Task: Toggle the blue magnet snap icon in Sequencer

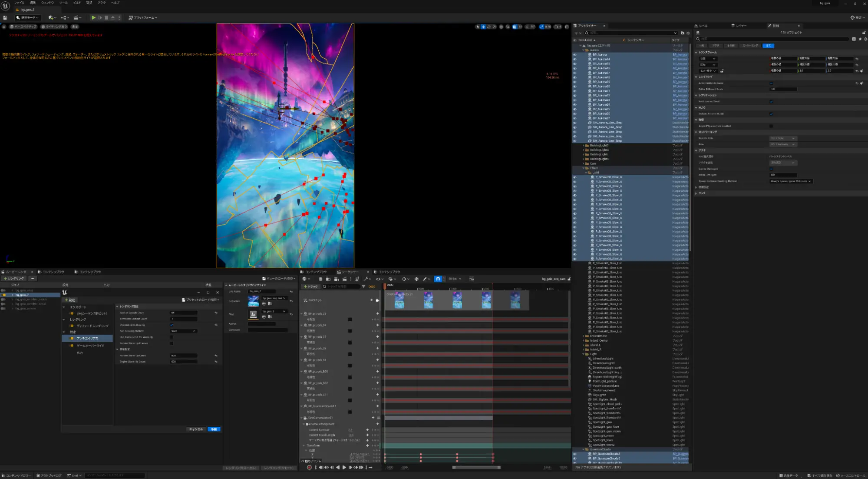Action: pyautogui.click(x=438, y=279)
